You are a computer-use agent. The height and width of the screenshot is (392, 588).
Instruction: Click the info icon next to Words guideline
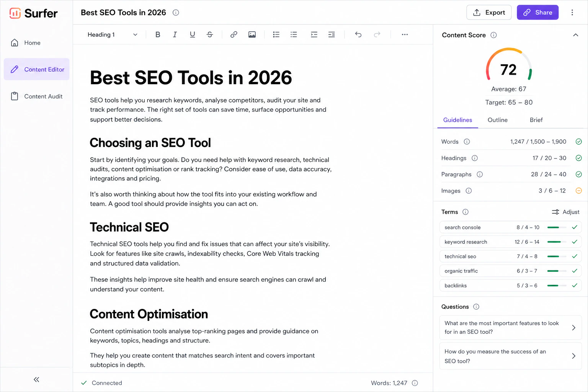[x=467, y=142]
